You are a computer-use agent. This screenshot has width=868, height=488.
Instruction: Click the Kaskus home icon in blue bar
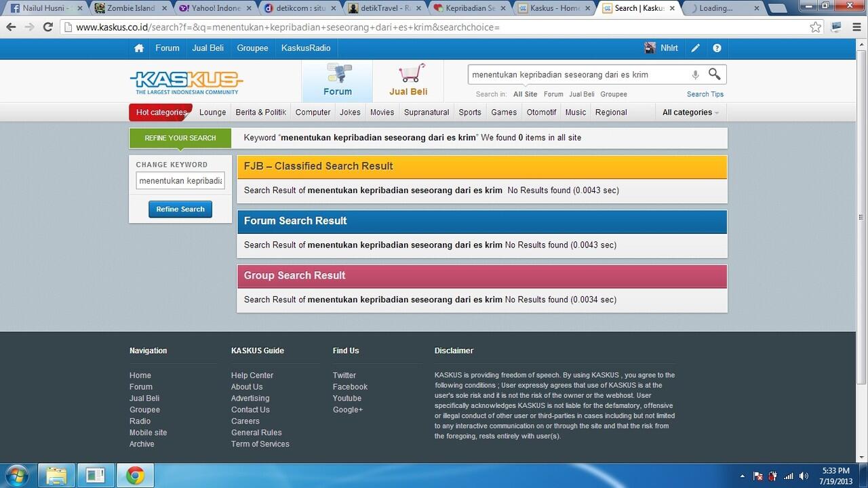click(x=139, y=48)
